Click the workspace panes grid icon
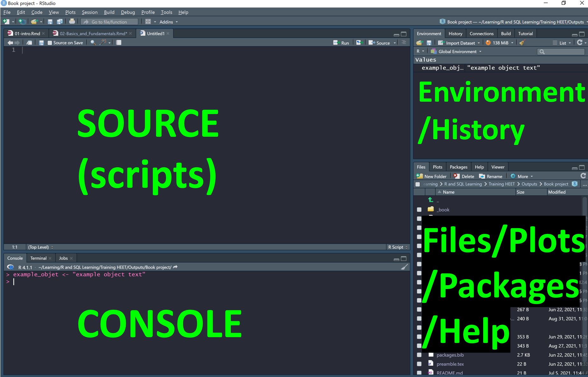 148,22
